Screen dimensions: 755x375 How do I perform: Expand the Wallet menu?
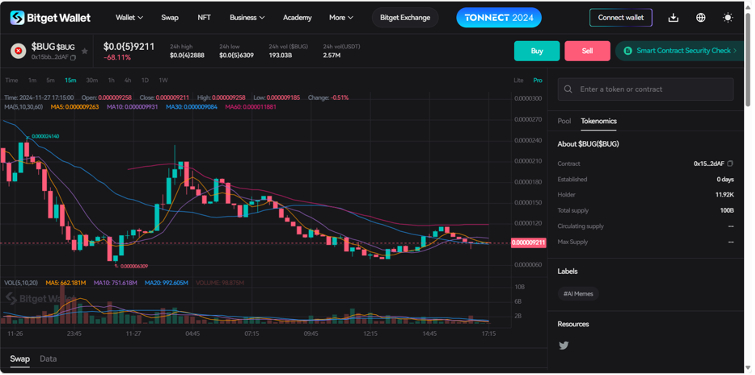129,17
